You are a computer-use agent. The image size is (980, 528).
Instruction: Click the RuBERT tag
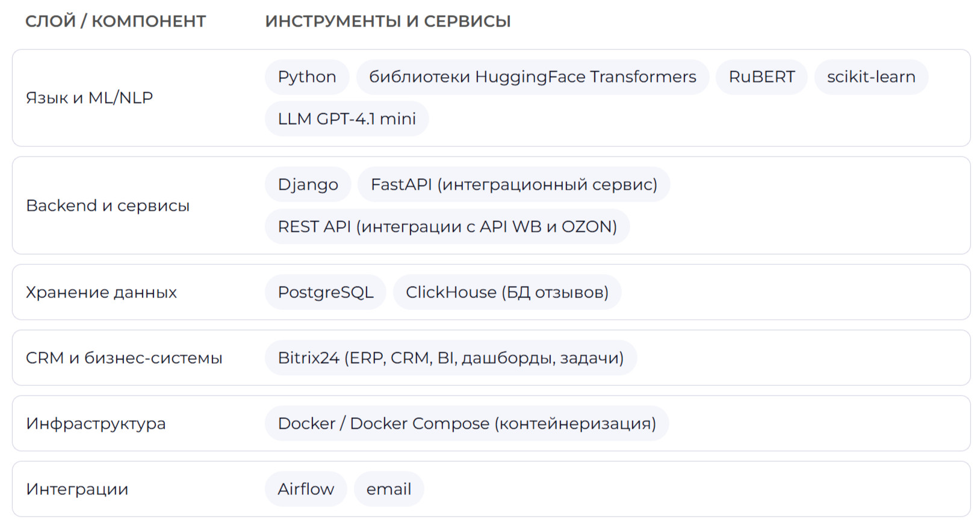[x=761, y=77]
